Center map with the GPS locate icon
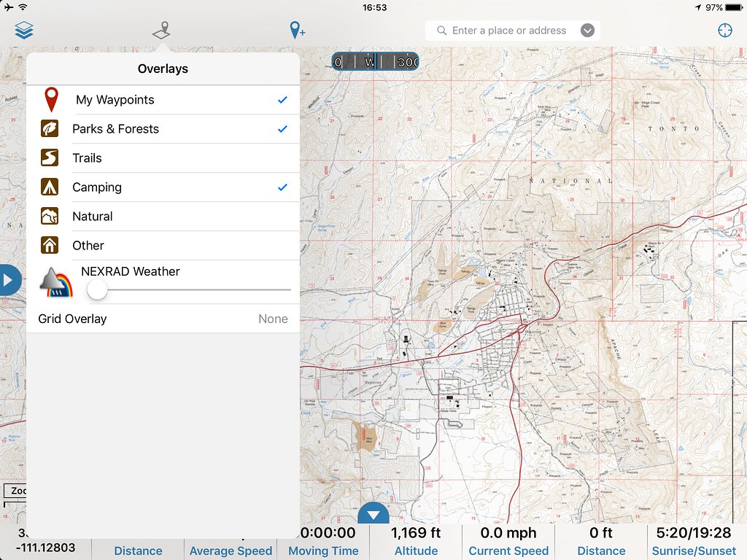The width and height of the screenshot is (747, 560). coord(724,30)
